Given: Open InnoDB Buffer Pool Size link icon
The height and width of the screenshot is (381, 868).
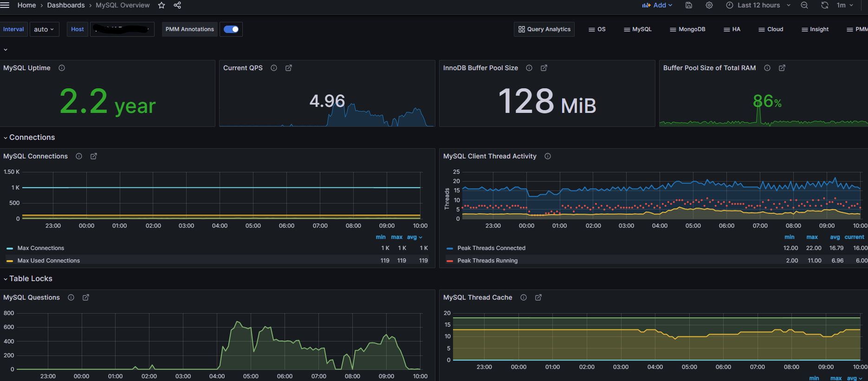Looking at the screenshot, I should point(544,68).
